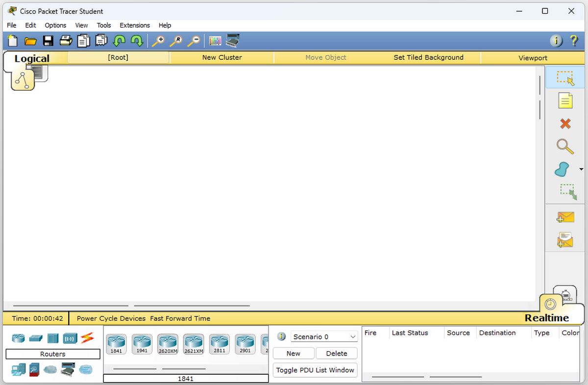
Task: Select the Wireless Devices category icon
Action: (70, 338)
